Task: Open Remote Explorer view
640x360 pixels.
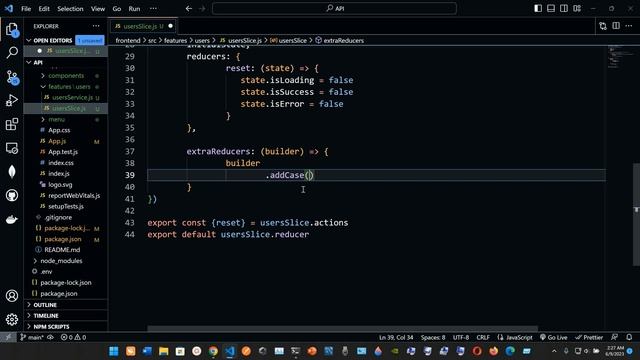Action: 12,148
